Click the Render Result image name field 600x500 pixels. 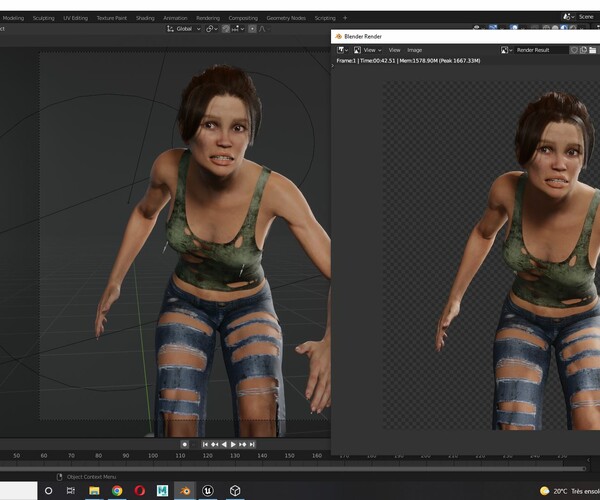[x=541, y=50]
